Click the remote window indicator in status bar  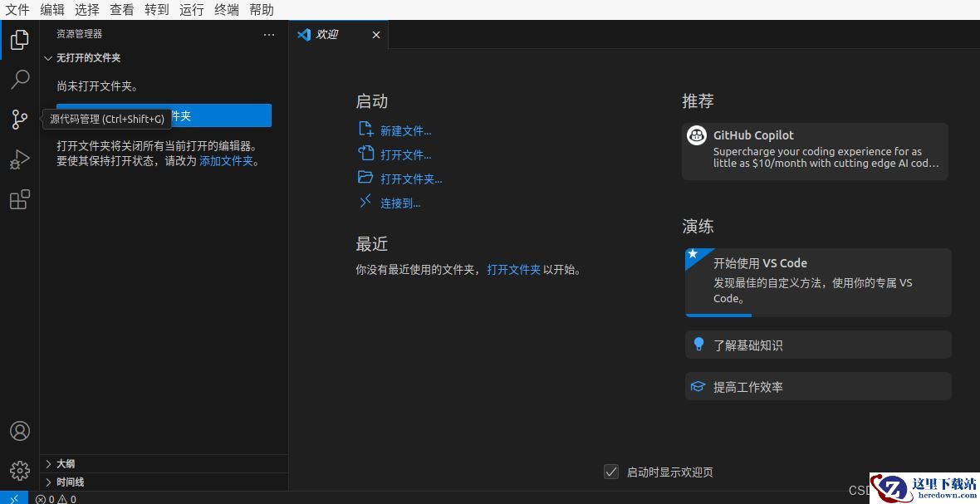(14, 498)
